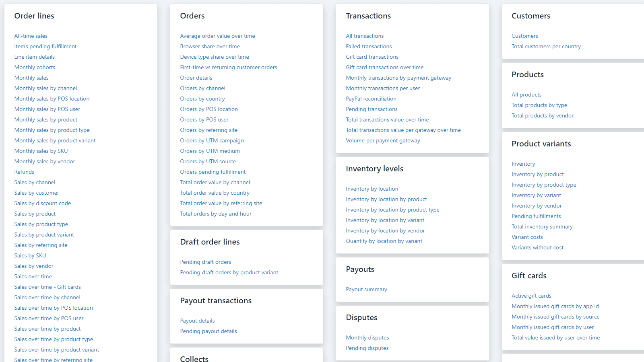Image resolution: width=644 pixels, height=362 pixels.
Task: View Monthly issued gift cards by source
Action: (555, 317)
